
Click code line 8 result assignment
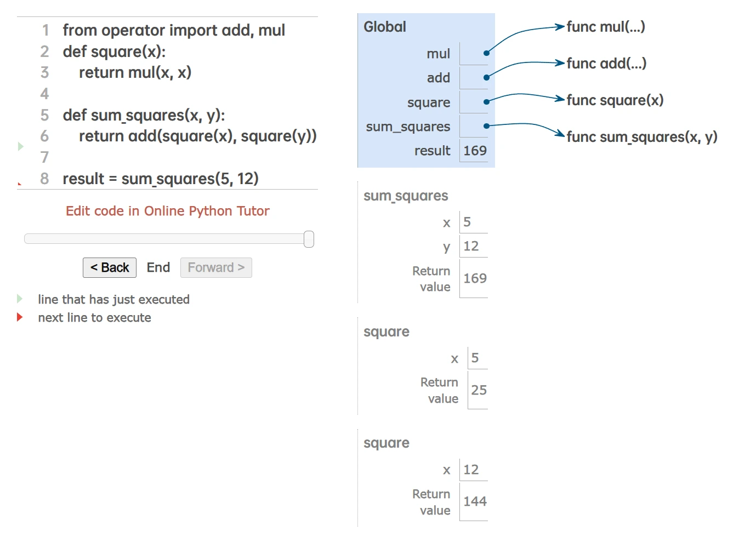(160, 179)
